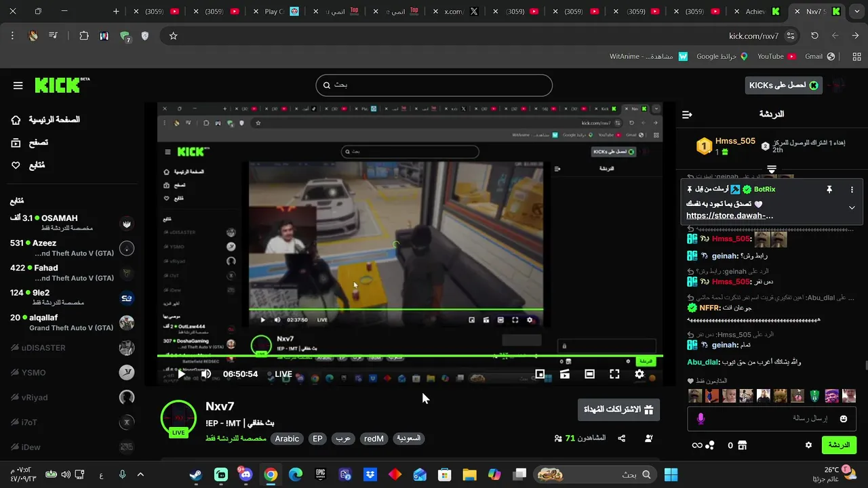The image size is (868, 488).
Task: Open the chat shop icon
Action: (742, 445)
